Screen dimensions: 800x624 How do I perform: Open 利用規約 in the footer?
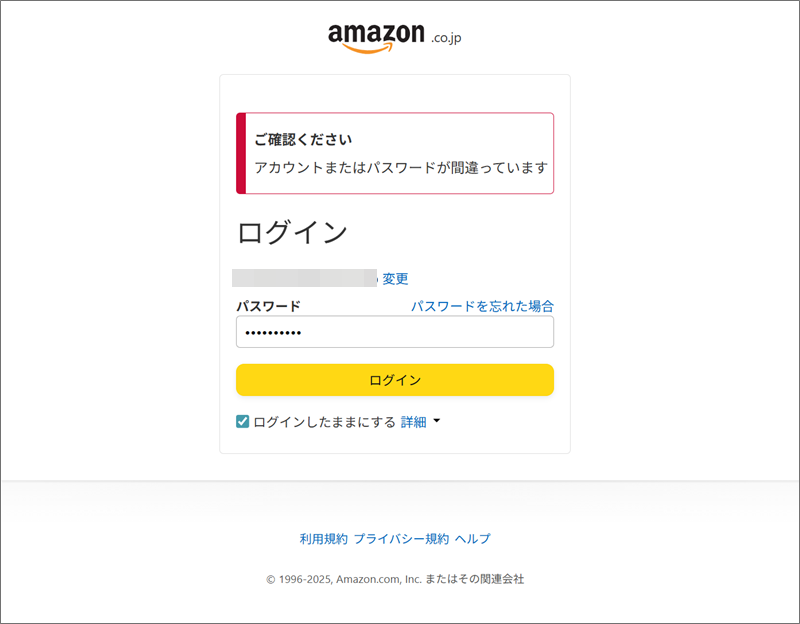tap(323, 539)
